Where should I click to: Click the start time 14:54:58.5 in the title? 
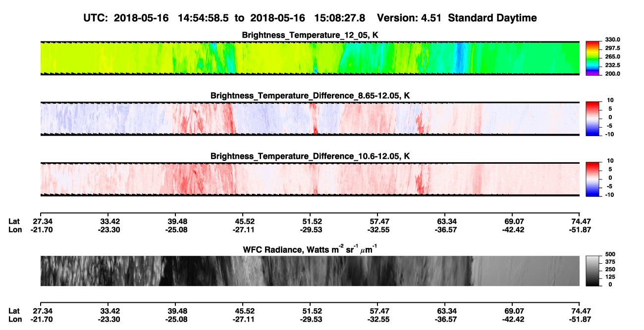pyautogui.click(x=202, y=18)
